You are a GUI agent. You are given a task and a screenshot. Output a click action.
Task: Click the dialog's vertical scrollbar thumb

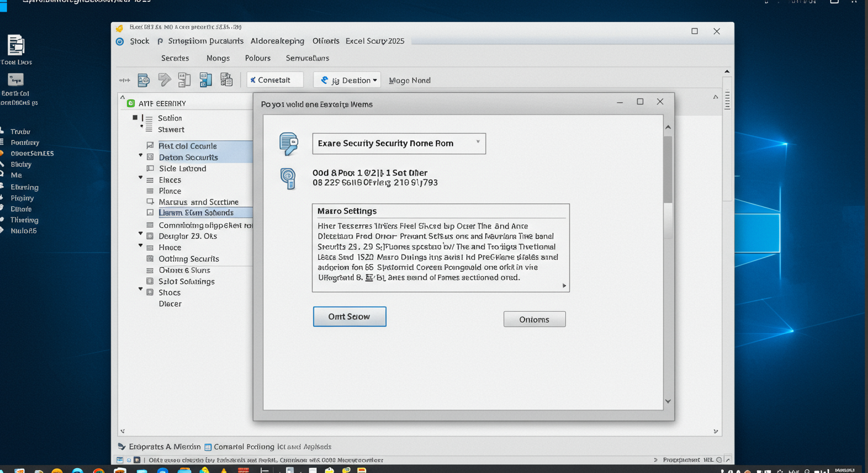[668, 169]
